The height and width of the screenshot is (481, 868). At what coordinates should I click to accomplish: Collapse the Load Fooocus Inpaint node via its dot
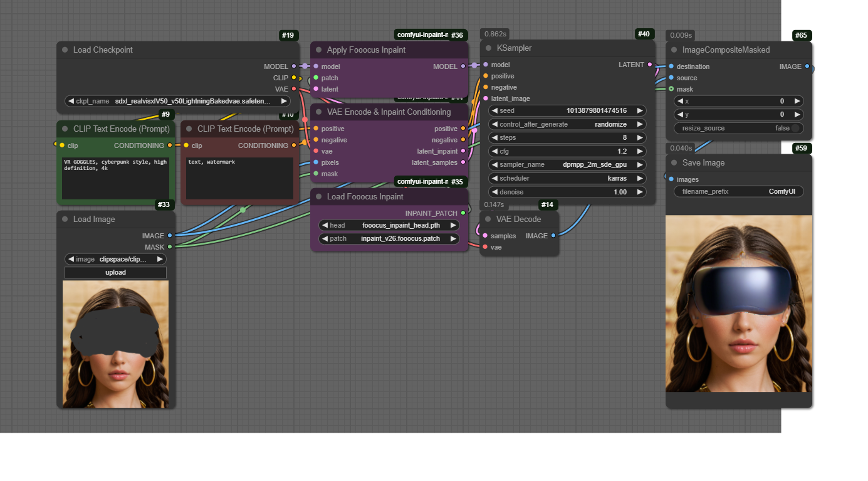click(x=319, y=197)
